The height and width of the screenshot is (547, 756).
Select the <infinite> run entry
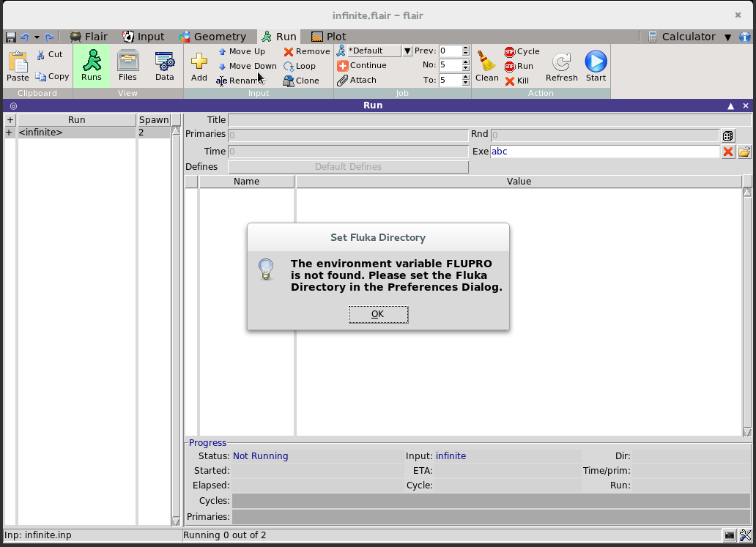point(77,133)
